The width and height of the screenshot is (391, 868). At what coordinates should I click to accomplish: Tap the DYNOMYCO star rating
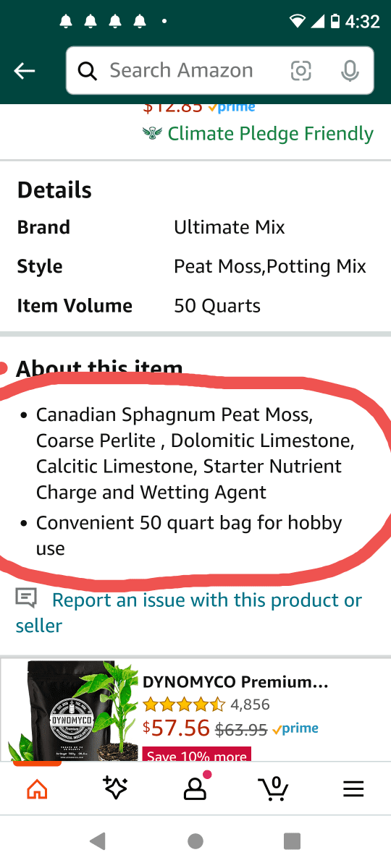click(x=185, y=705)
